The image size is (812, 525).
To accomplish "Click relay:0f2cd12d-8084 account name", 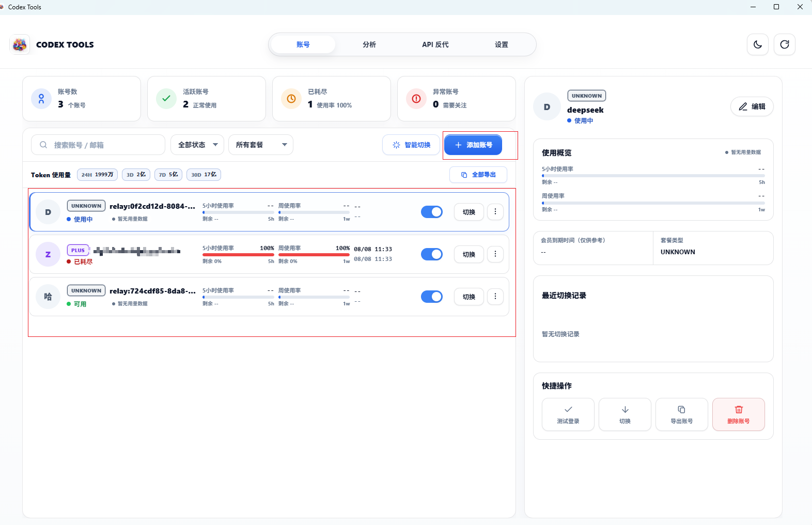I will (152, 206).
